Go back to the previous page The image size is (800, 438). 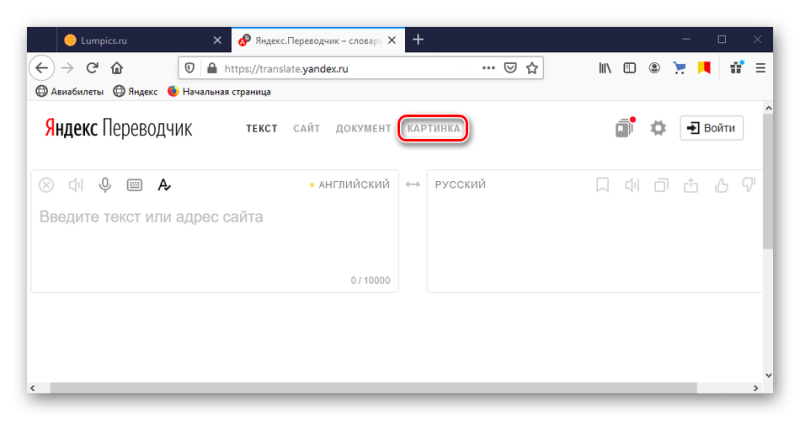click(x=42, y=68)
